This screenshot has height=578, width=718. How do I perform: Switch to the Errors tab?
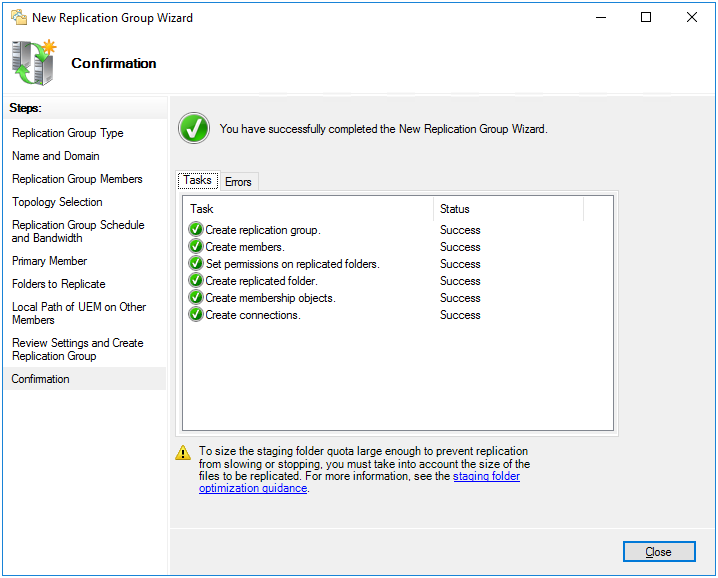(238, 182)
